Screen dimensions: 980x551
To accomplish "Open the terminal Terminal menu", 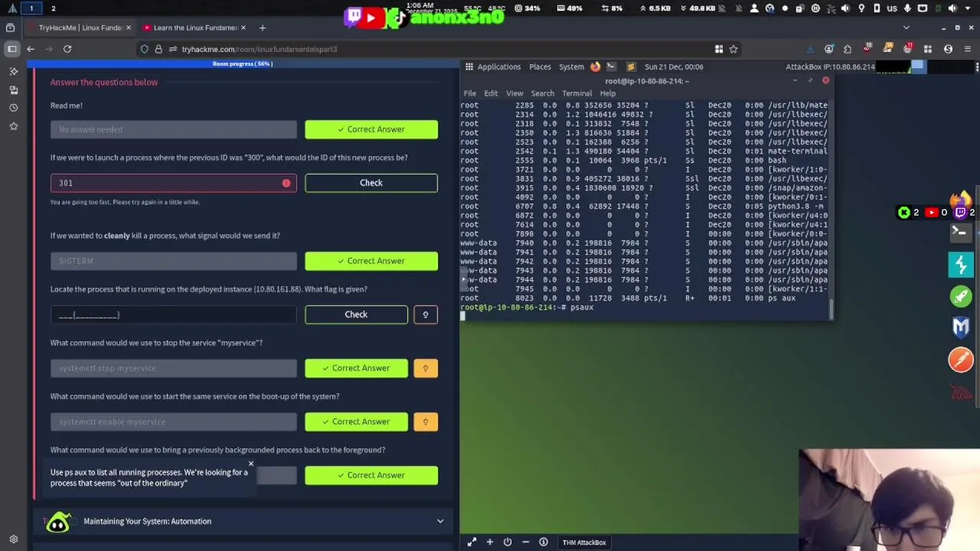I will pyautogui.click(x=577, y=93).
